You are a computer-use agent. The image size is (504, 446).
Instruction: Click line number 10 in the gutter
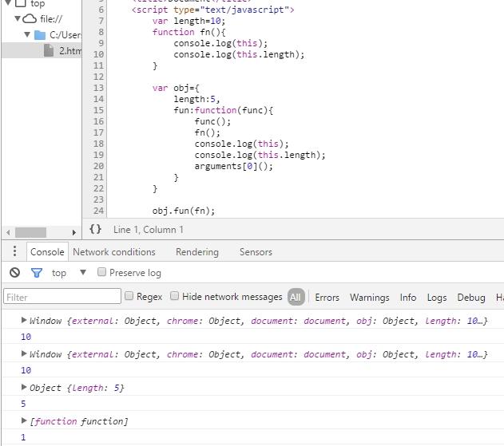99,54
